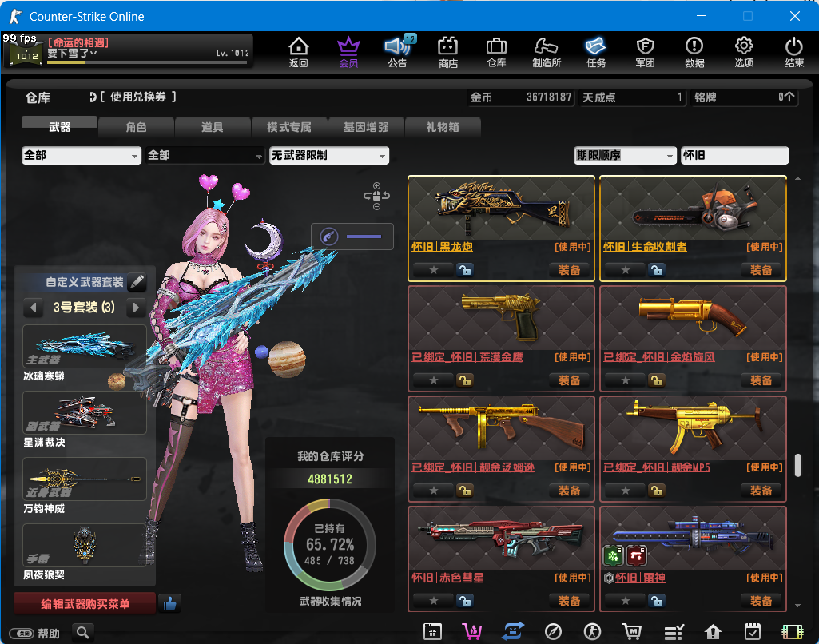Switch to the 道具 tab
Image resolution: width=819 pixels, height=644 pixels.
tap(212, 127)
